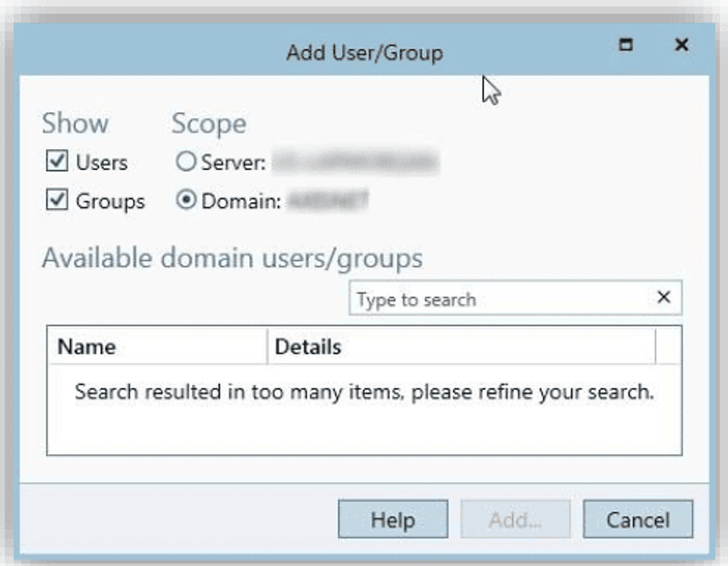Screen dimensions: 728x566
Task: Sort by the Name column header
Action: pos(157,347)
